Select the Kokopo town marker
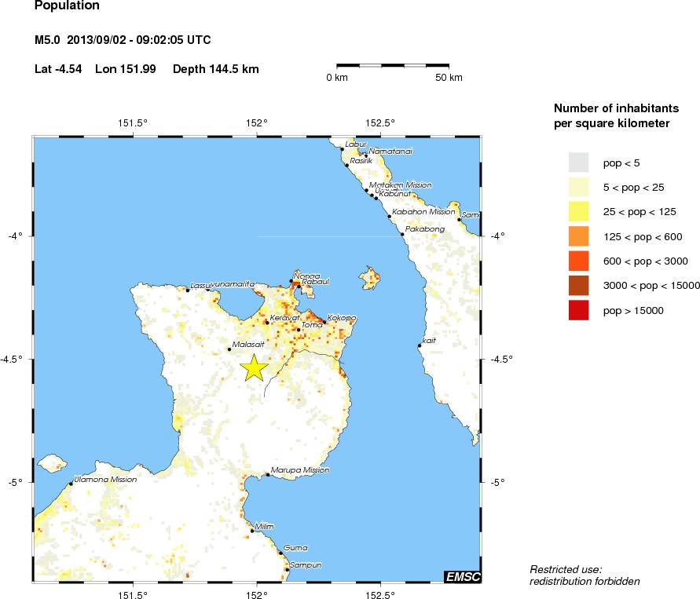700x599 pixels. (324, 322)
